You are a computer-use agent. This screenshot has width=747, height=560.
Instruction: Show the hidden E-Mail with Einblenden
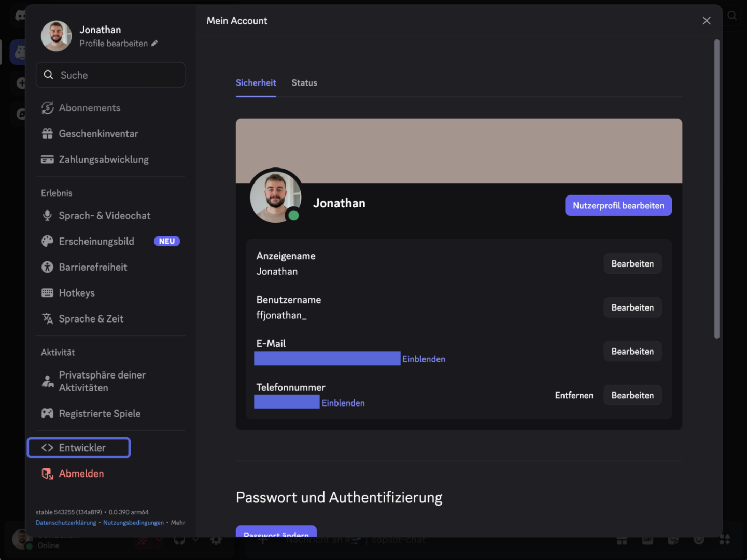424,359
